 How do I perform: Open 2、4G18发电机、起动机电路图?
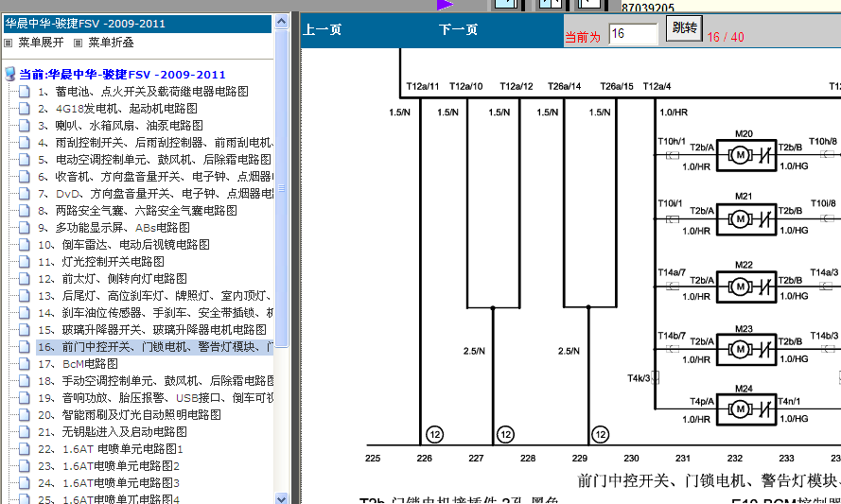tap(117, 109)
